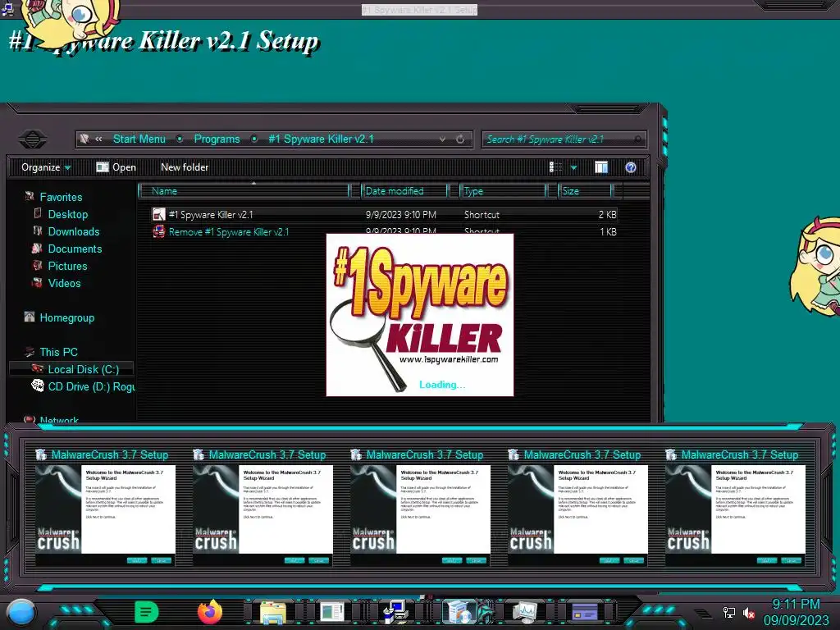Click the #1 Spyware Killer loading splash
Image resolution: width=840 pixels, height=630 pixels.
(420, 315)
